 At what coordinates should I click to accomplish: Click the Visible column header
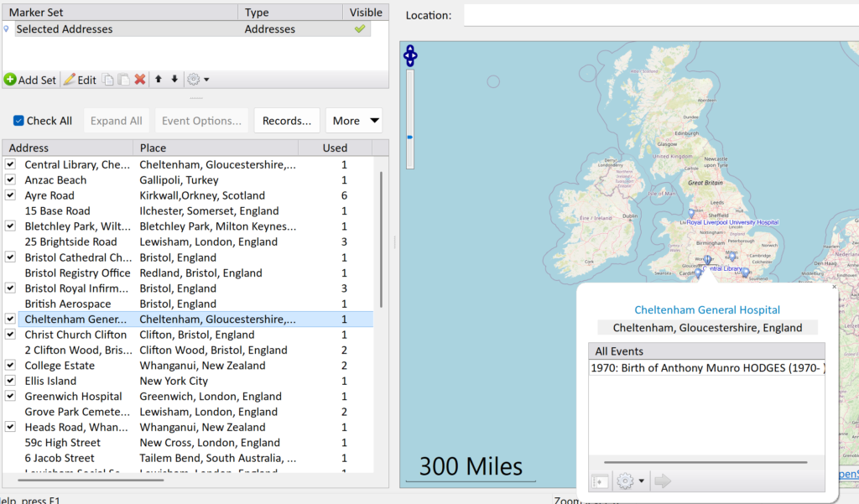pyautogui.click(x=366, y=12)
